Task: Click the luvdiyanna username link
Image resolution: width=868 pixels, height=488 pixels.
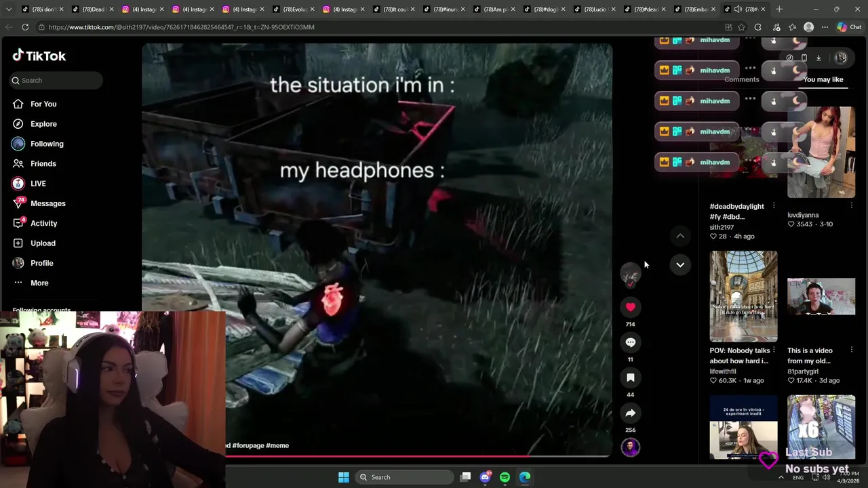Action: (x=803, y=215)
